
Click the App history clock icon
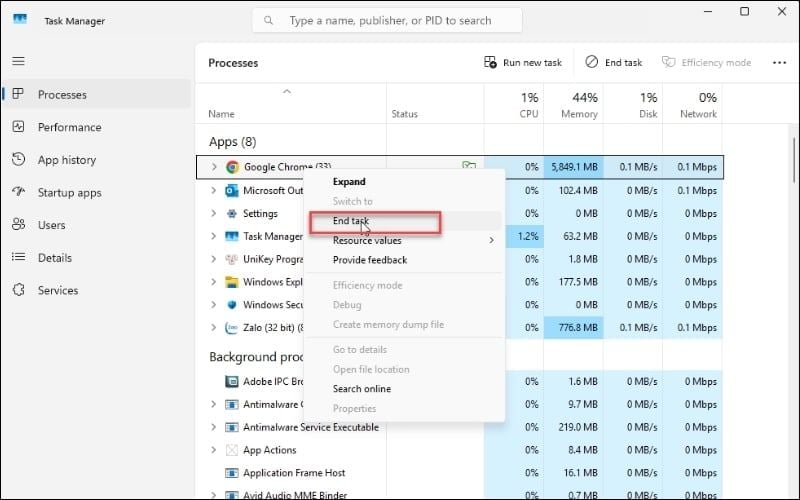tap(18, 159)
